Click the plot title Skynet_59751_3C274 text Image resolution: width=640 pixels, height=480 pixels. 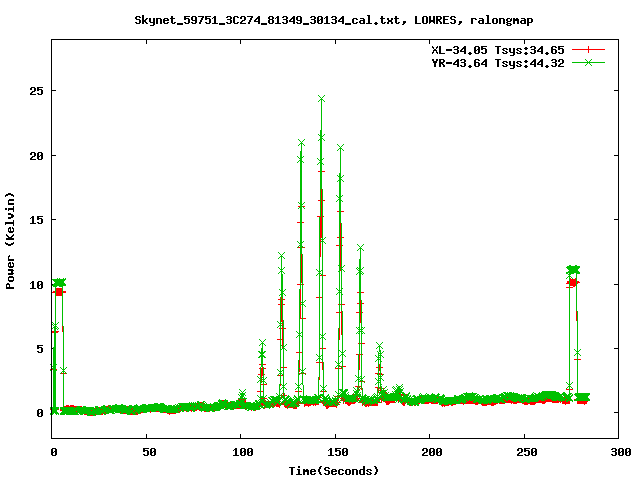pyautogui.click(x=334, y=20)
